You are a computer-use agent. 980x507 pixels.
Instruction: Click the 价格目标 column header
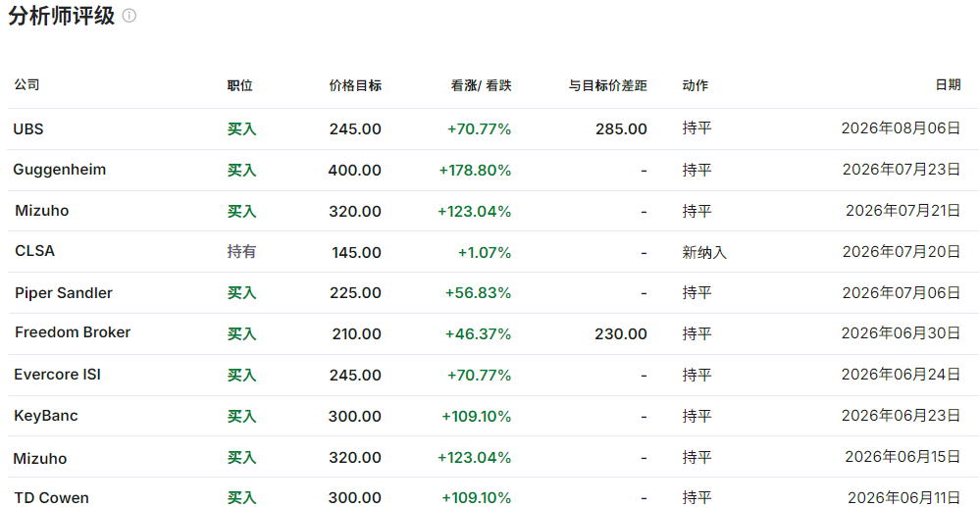point(355,85)
